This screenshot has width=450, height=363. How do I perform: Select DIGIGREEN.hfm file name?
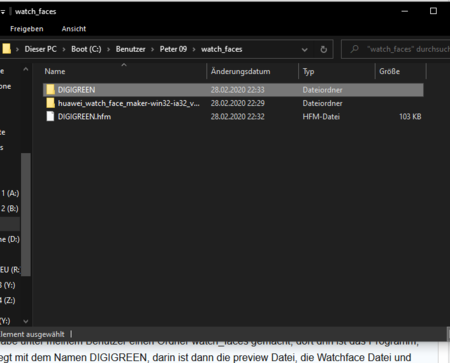(x=84, y=116)
